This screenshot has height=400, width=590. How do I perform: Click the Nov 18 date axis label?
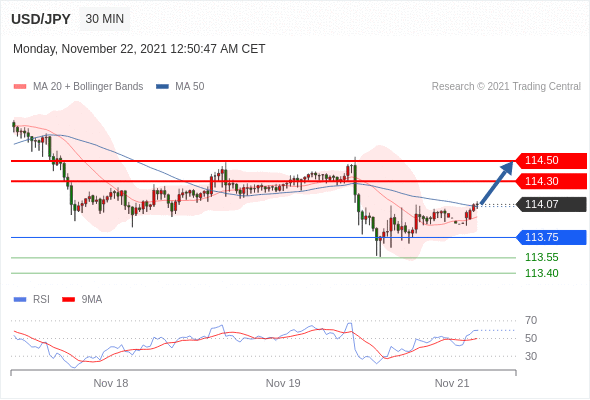coord(111,383)
